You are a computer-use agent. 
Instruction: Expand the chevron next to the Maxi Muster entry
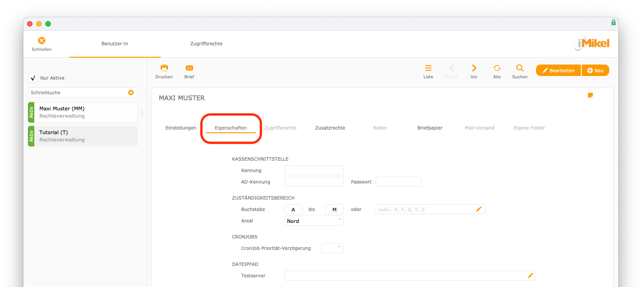coord(142,112)
